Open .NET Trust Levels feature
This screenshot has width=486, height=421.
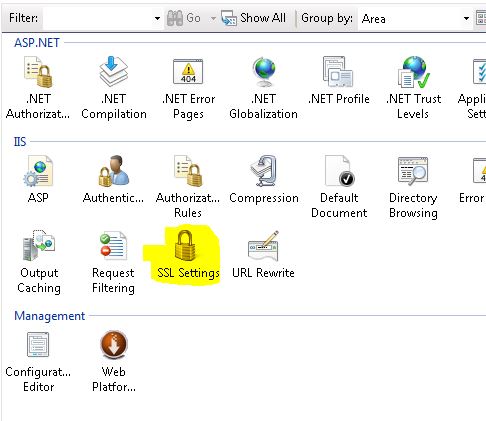pos(413,87)
